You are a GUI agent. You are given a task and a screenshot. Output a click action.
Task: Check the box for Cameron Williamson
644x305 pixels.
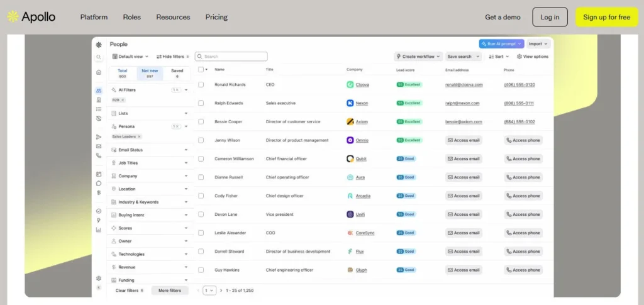pos(201,158)
